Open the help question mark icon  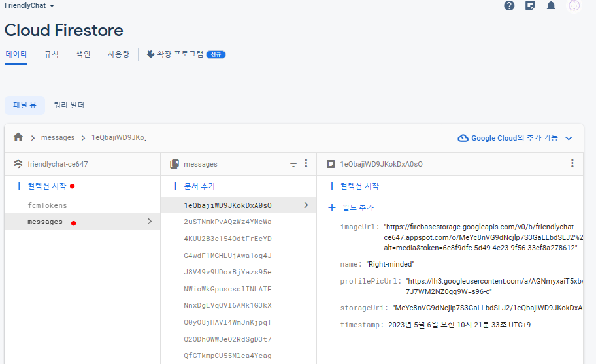[x=509, y=6]
